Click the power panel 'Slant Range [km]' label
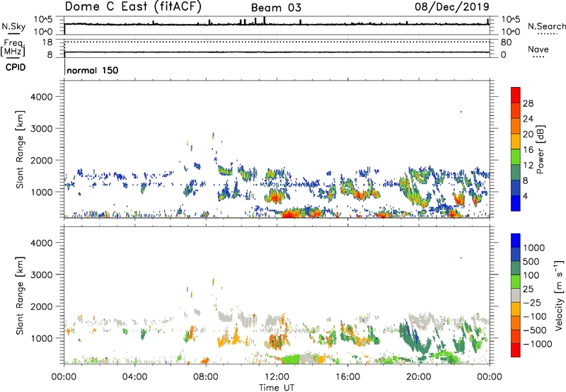The width and height of the screenshot is (566, 392). [20, 149]
